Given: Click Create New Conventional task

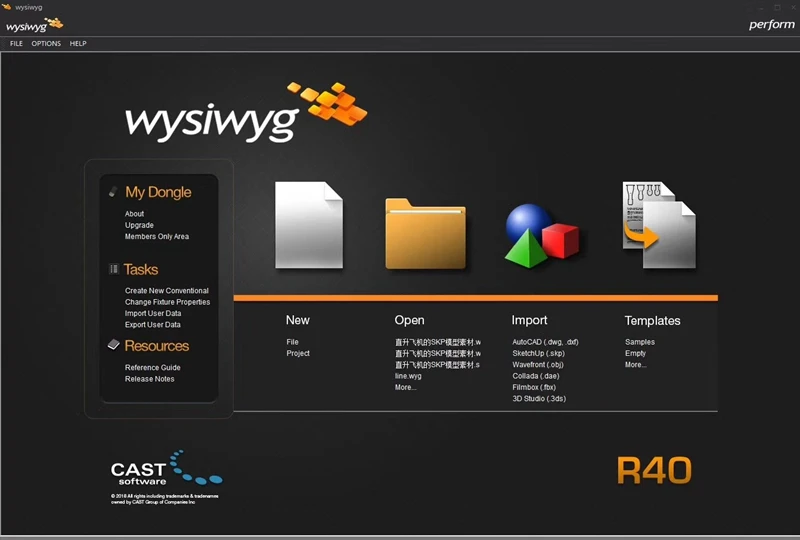Looking at the screenshot, I should click(x=167, y=290).
